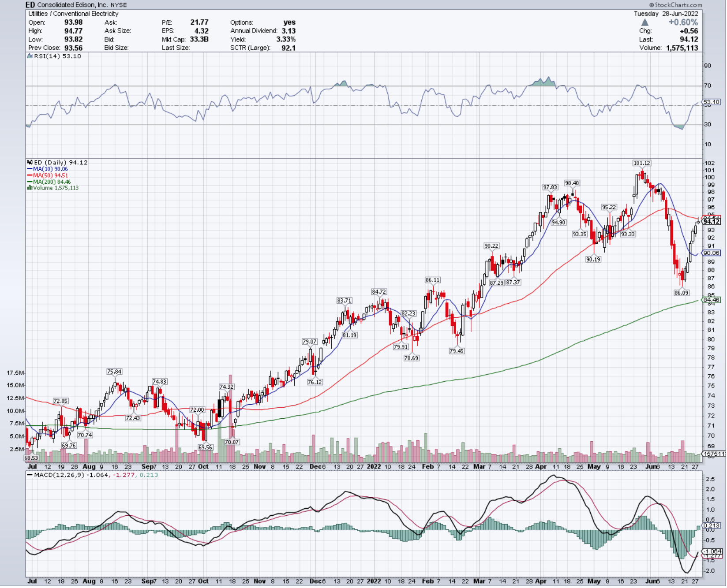Screen dimensions: 727x588
Task: Click the -1.064 MACD value tag
Action: tap(712, 552)
